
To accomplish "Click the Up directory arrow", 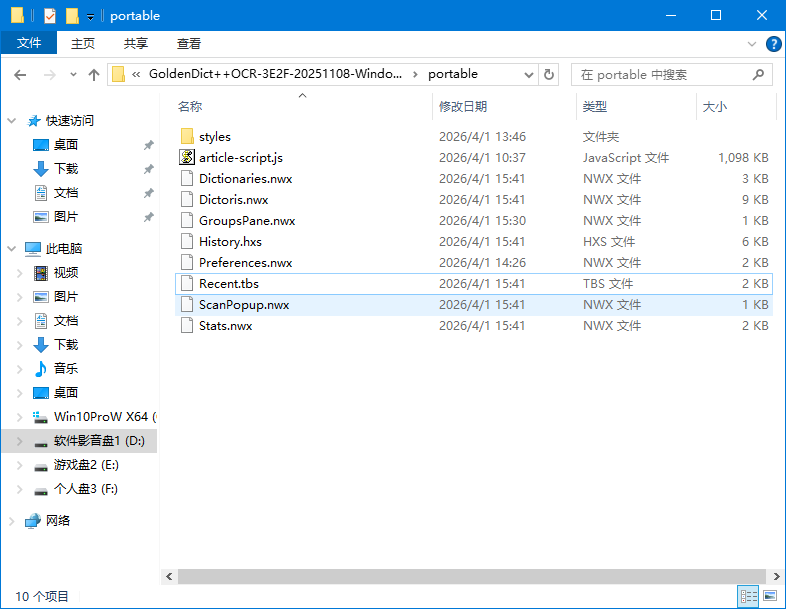I will 94,74.
